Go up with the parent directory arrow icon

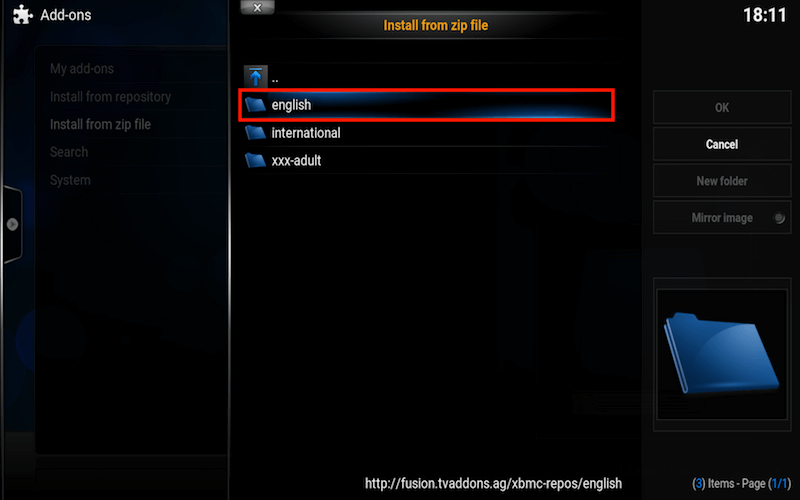click(x=256, y=77)
